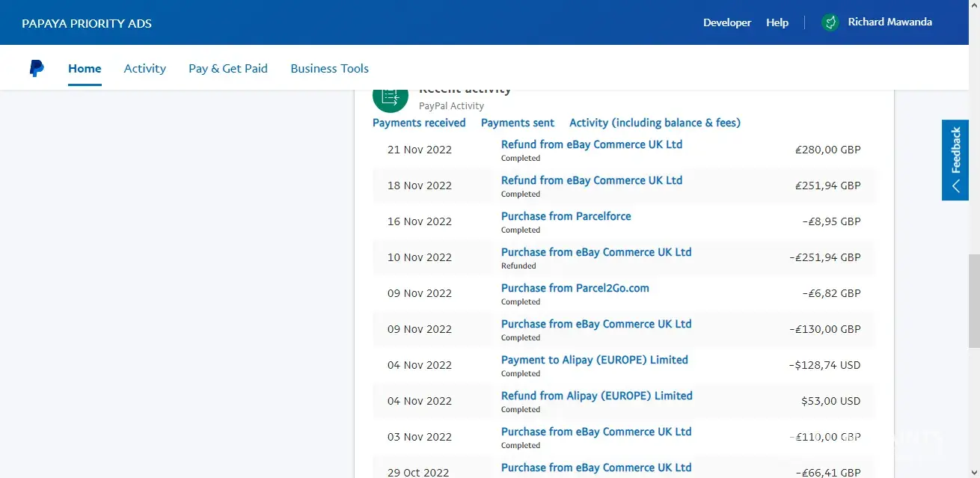Open 21 Nov Refund from eBay transaction
The image size is (980, 478).
tap(591, 144)
